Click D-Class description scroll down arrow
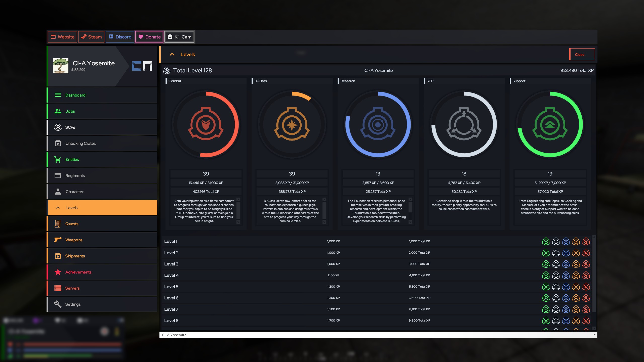644x362 pixels. [x=324, y=222]
